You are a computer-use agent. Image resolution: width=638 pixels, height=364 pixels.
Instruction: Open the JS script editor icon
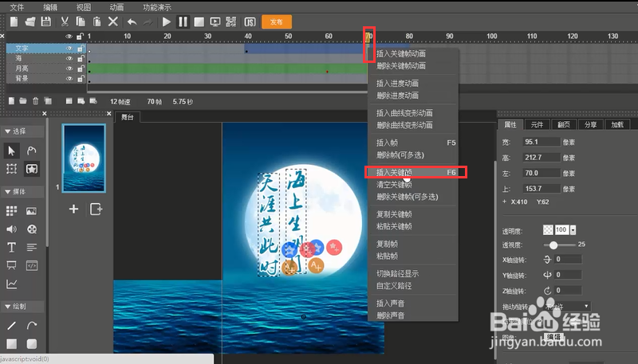tap(250, 22)
